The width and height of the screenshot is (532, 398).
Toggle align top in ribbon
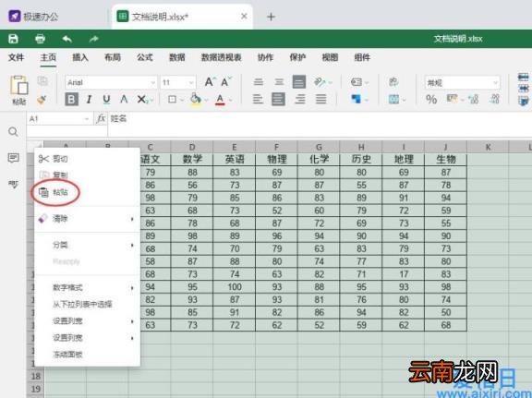(259, 82)
